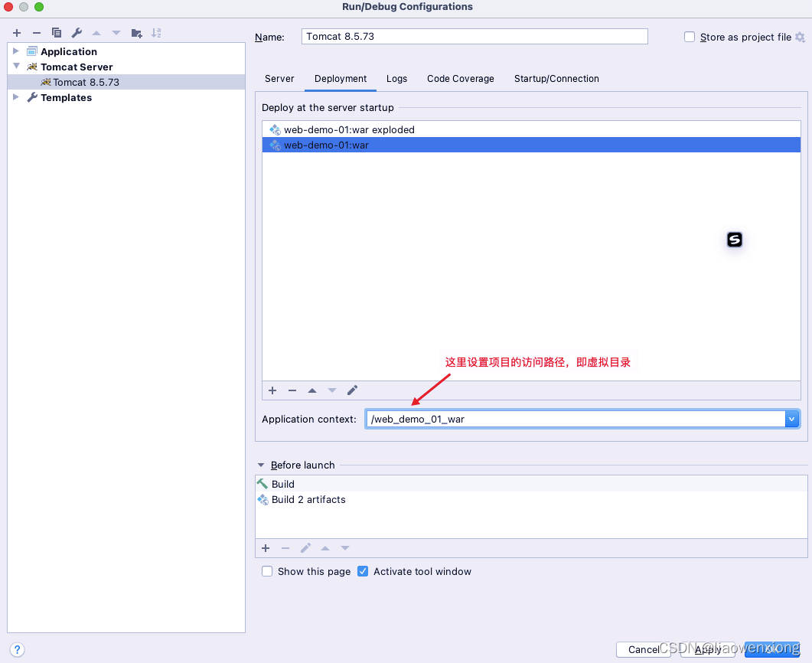Open edit templates wrench icon
The height and width of the screenshot is (663, 812).
pos(77,33)
